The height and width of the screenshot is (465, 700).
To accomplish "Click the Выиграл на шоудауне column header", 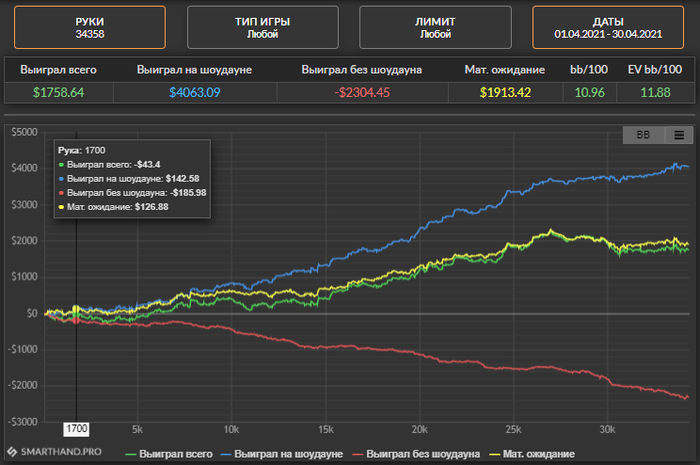I will click(195, 70).
